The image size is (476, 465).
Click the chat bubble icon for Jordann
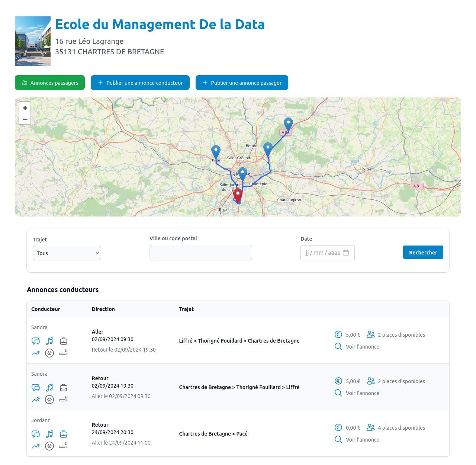point(36,434)
